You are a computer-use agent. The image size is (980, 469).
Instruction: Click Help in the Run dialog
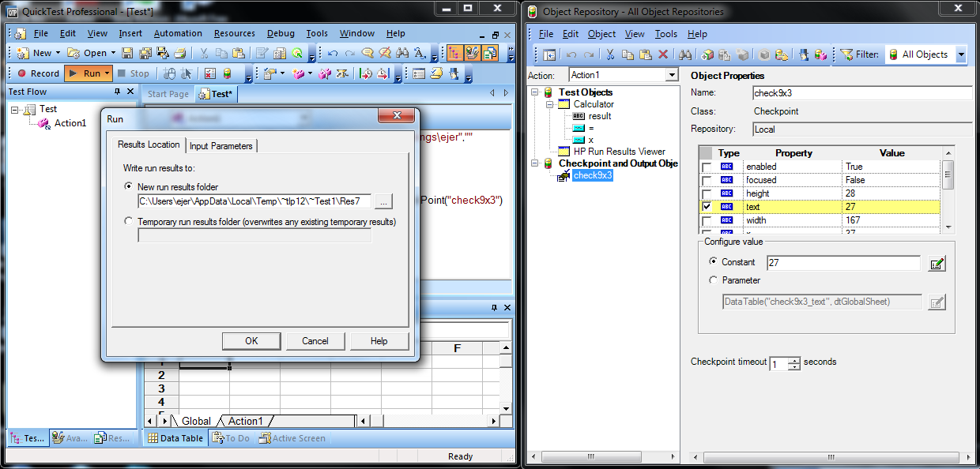coord(379,341)
